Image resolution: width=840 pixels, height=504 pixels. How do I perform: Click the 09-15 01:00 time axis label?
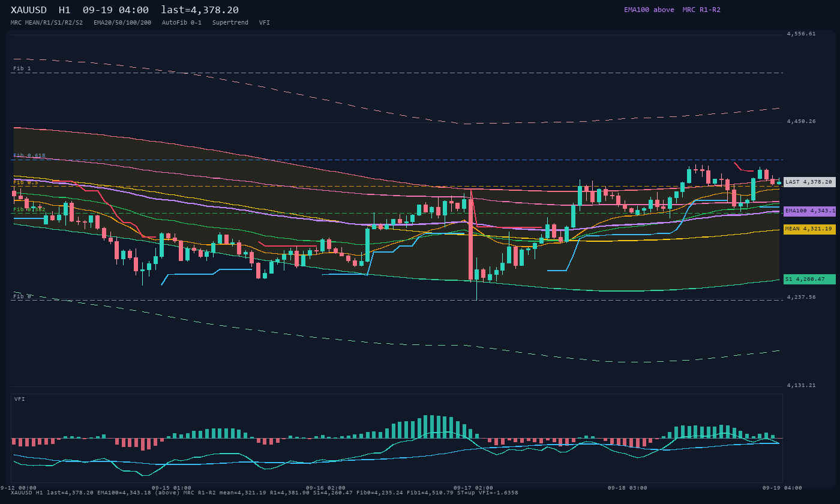pos(172,488)
